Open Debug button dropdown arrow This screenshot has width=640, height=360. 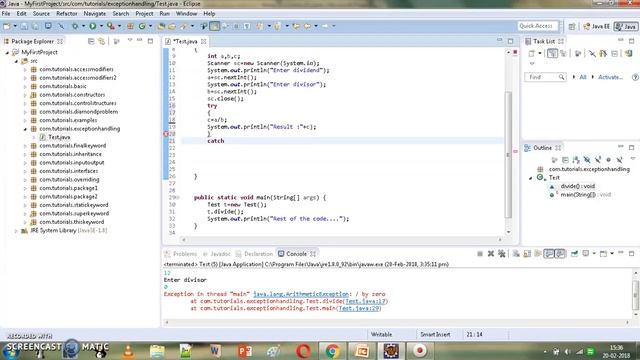click(83, 26)
